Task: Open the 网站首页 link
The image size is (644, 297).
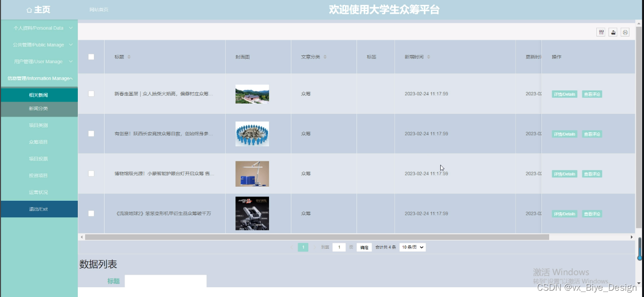Action: [x=99, y=10]
